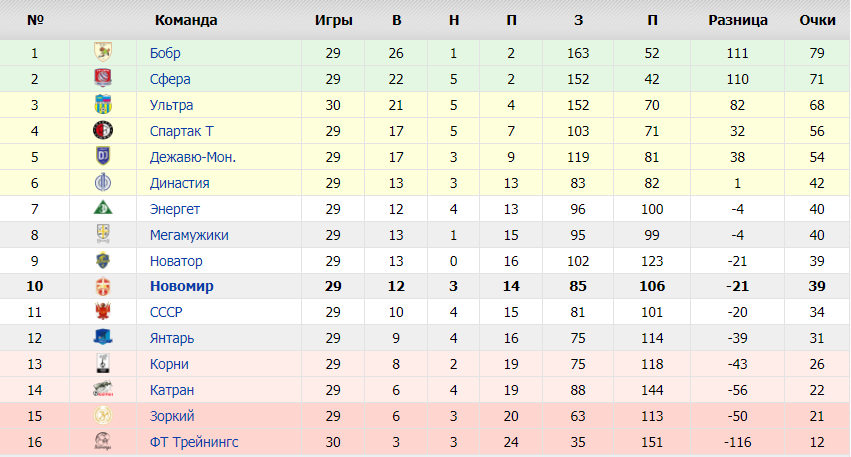The image size is (851, 457).
Task: Click the Игры column header
Action: pos(333,20)
